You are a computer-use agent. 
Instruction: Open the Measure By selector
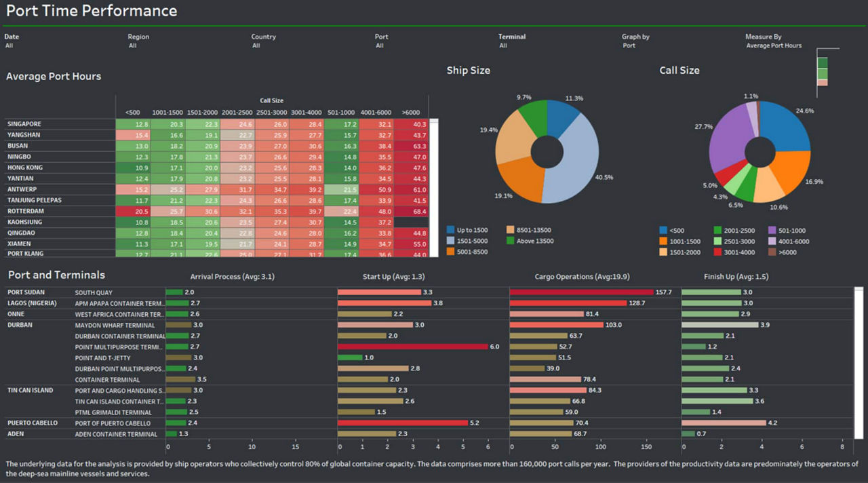click(x=774, y=45)
